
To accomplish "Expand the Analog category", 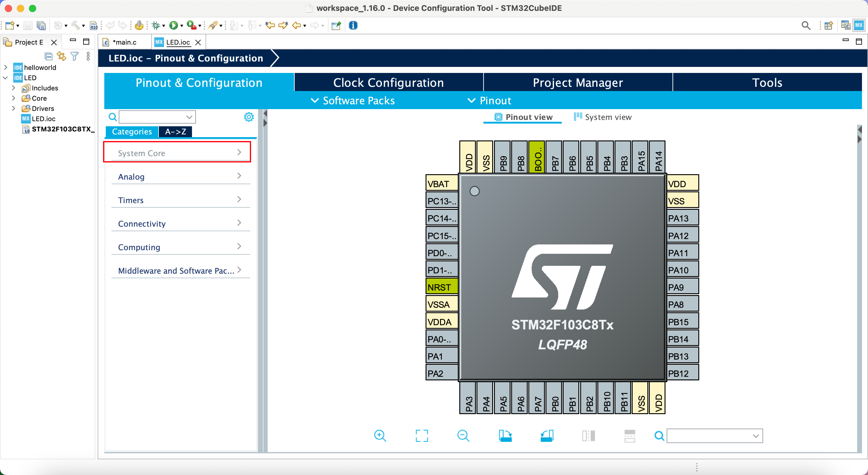I will tap(180, 176).
